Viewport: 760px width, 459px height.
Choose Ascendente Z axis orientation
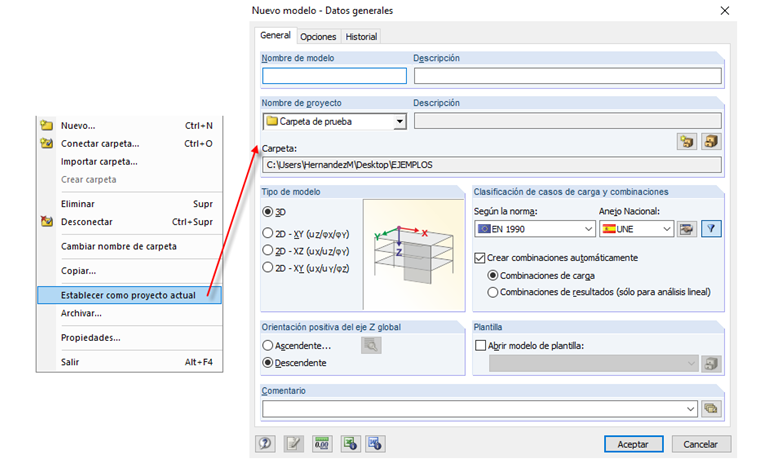(268, 346)
